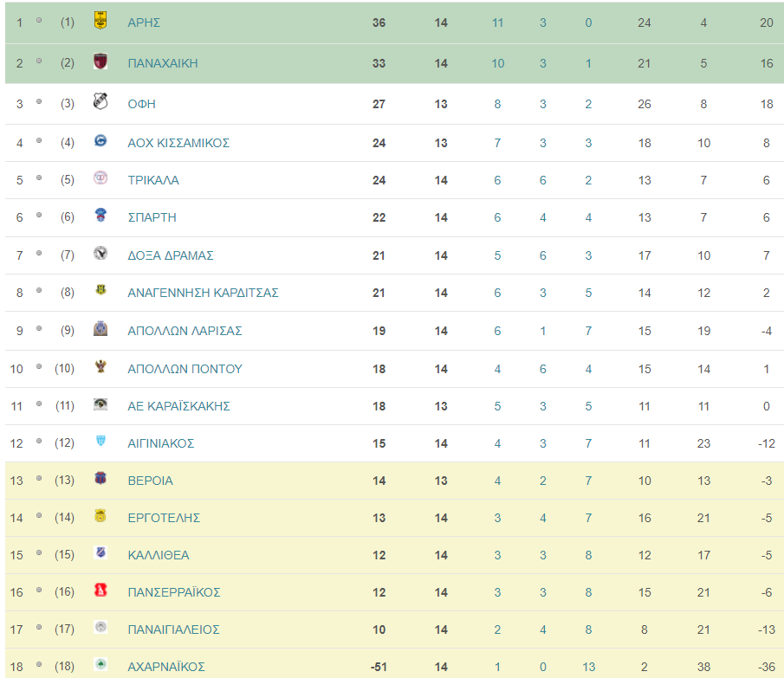
Task: Open the ΑΙΓΙΝΙΑΚΟΣ team page
Action: point(161,443)
